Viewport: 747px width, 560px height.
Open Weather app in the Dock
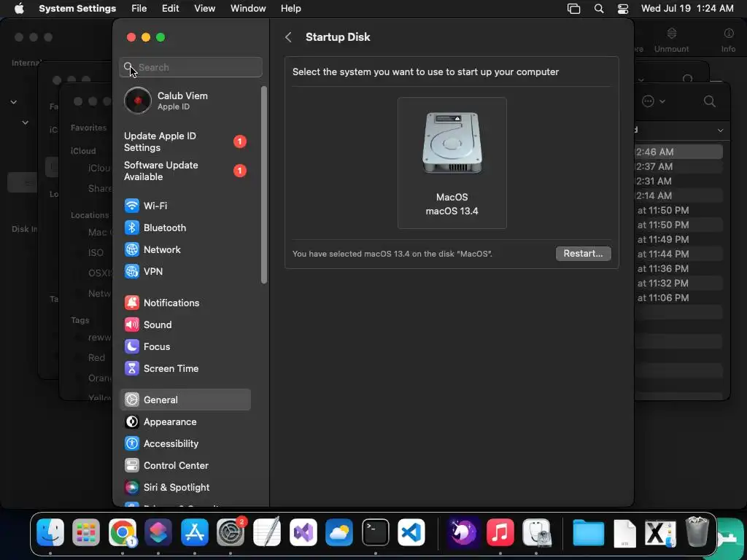tap(339, 532)
